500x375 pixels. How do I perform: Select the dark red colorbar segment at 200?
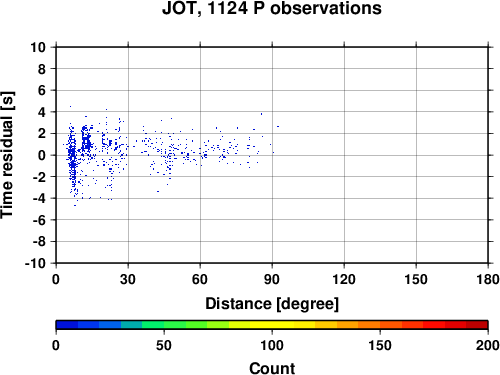477,325
